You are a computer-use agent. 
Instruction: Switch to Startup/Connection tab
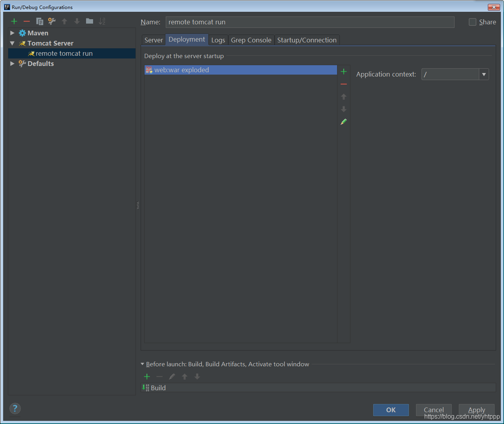click(307, 40)
